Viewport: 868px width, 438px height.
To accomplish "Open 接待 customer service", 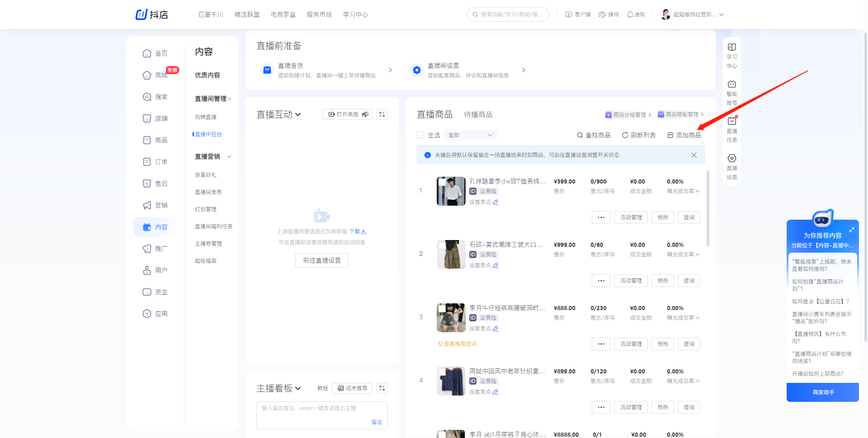I will pyautogui.click(x=609, y=14).
